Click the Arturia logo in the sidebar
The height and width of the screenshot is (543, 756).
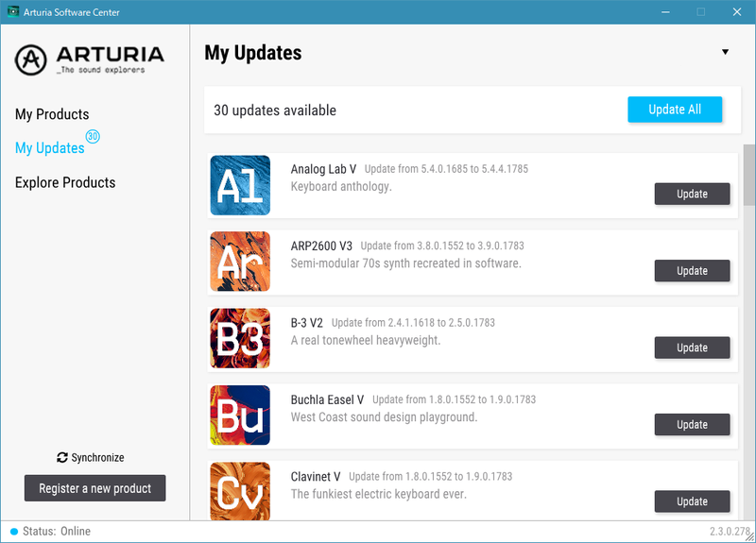coord(90,60)
